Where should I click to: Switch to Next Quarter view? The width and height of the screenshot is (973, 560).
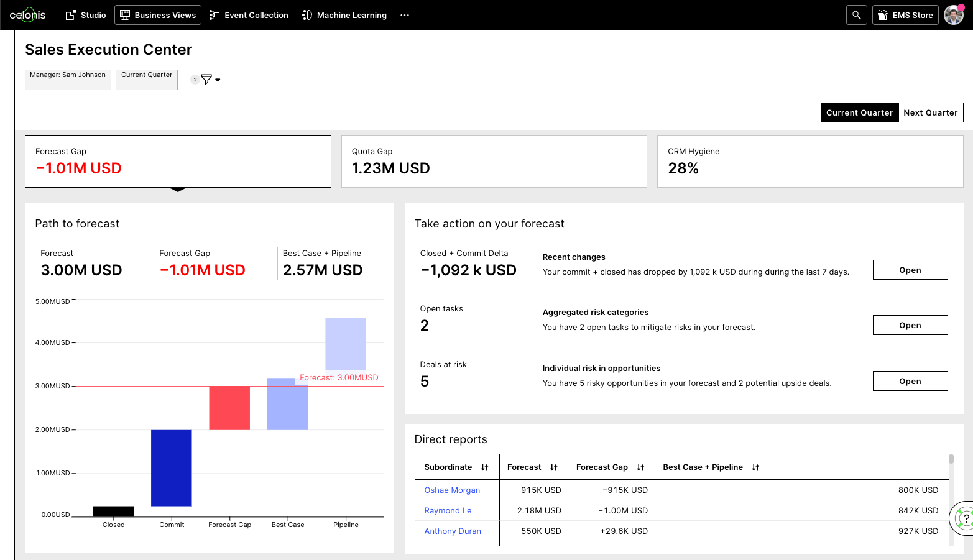pos(930,112)
